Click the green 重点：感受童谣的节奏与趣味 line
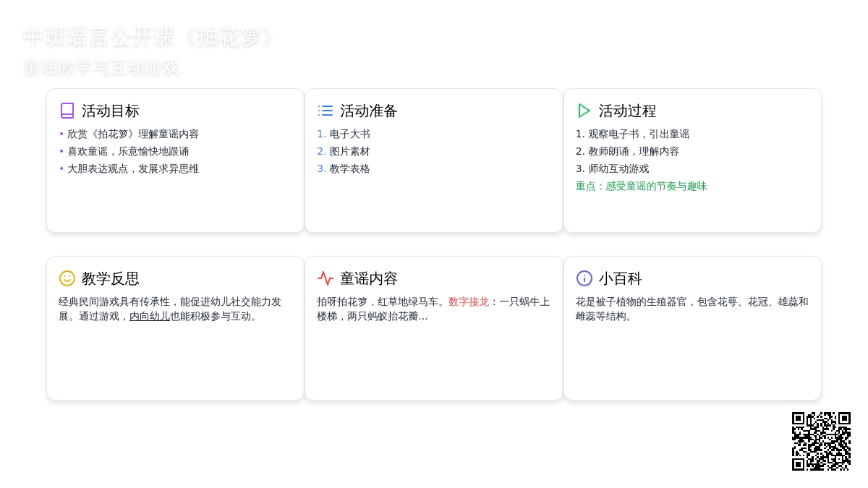The image size is (868, 488). (x=641, y=186)
